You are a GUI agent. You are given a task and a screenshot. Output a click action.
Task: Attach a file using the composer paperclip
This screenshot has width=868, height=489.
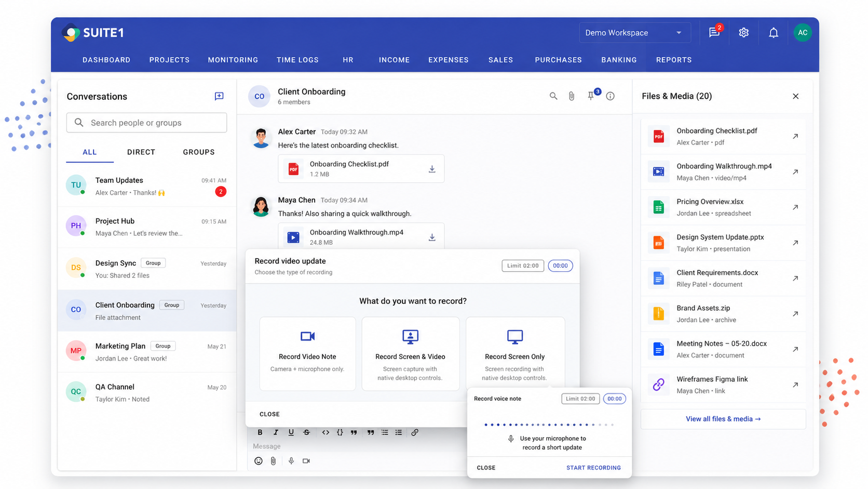tap(274, 461)
